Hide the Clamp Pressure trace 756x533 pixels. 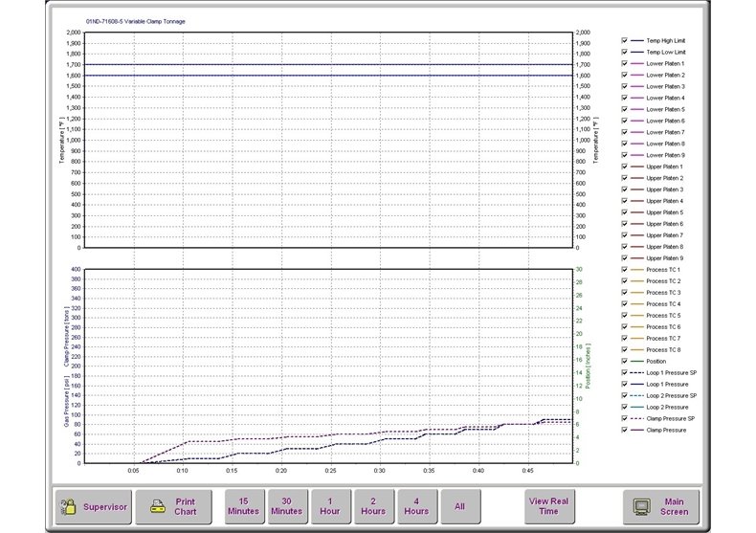[625, 430]
